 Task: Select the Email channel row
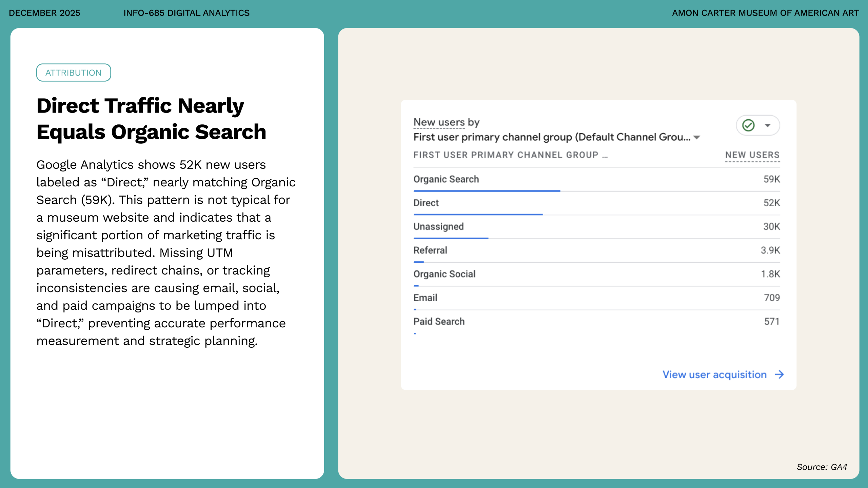tap(425, 298)
